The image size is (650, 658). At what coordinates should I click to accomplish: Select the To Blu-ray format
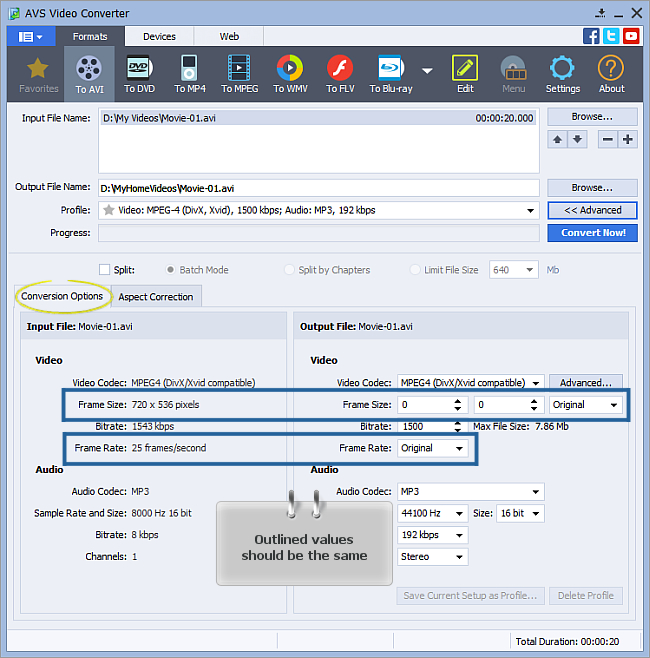391,75
